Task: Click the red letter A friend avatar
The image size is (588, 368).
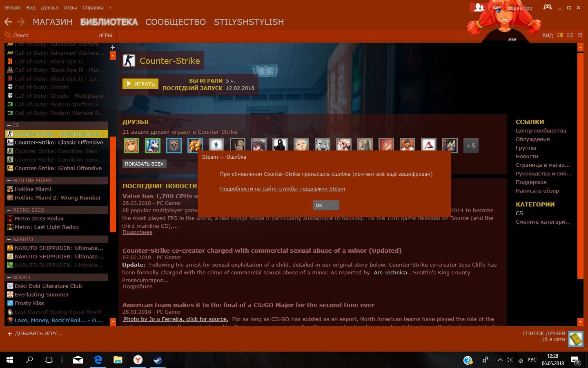Action: pos(429,146)
